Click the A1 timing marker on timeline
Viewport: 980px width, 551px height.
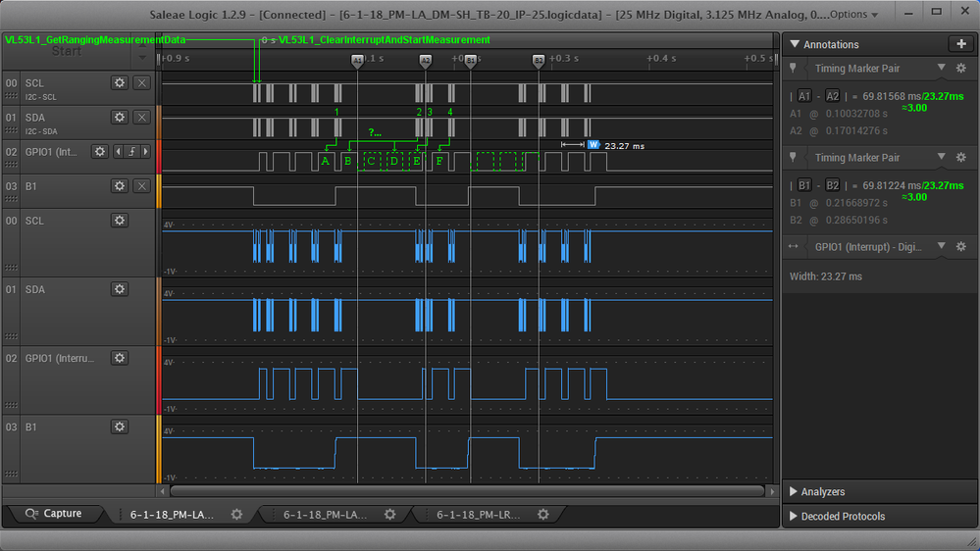click(357, 61)
